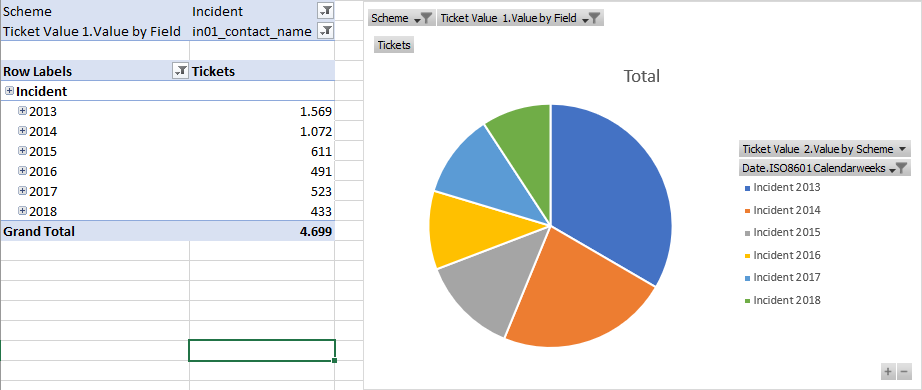This screenshot has height=390, width=922.
Task: Toggle the Incident group expander
Action: click(x=9, y=91)
